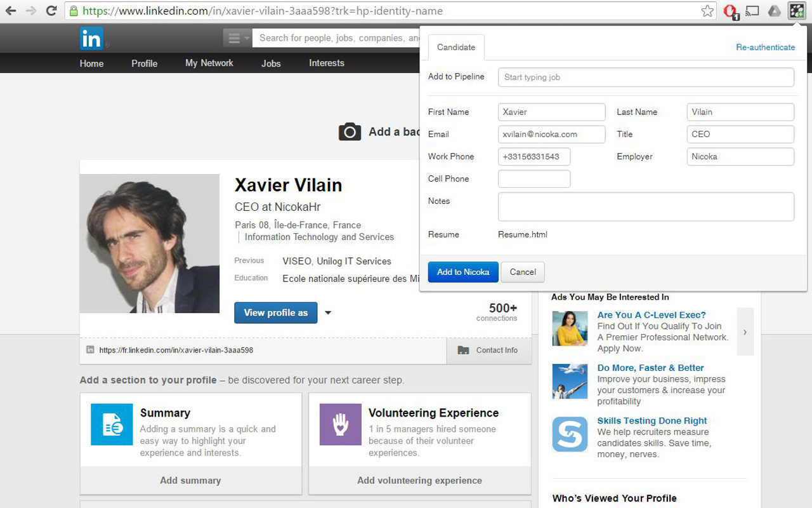
Task: Click the Summary section document icon
Action: pos(112,424)
